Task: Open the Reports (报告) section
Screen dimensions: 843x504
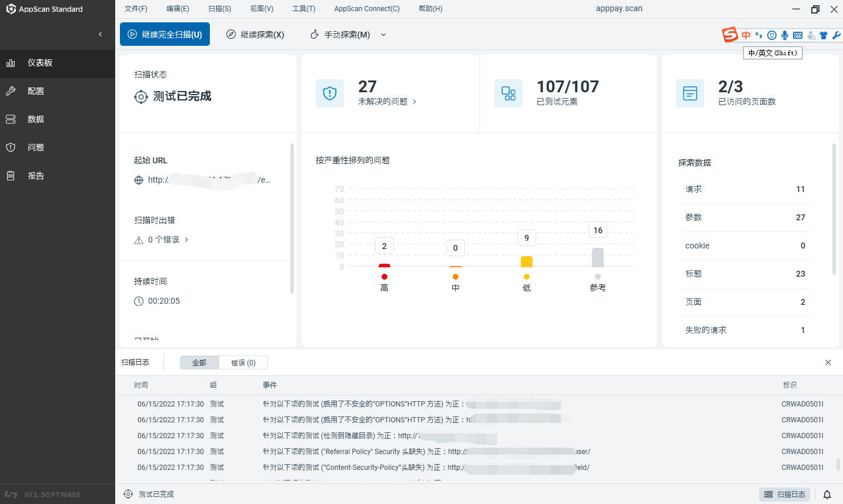Action: [35, 176]
